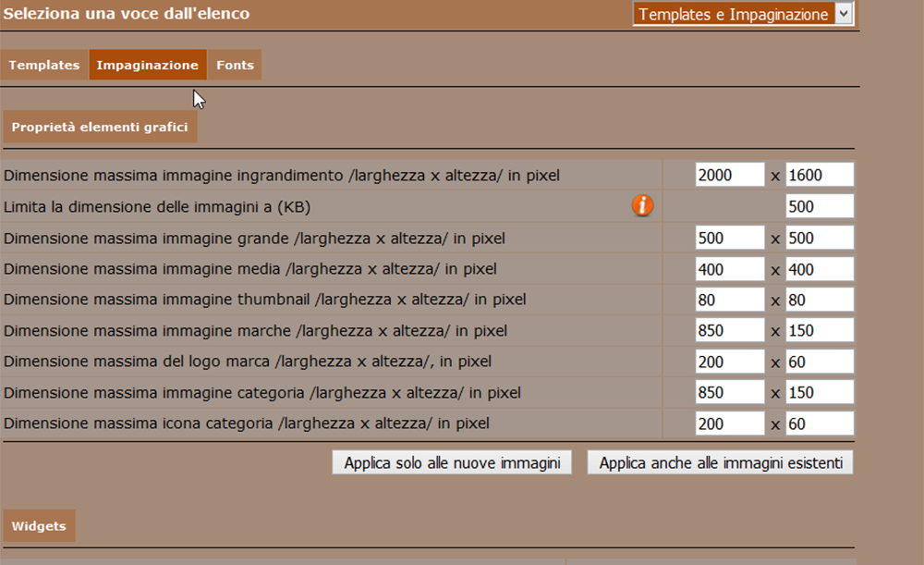Click 'Dimensione massima immagine thumbnail' label
Viewport: 924px width, 565px height.
click(264, 300)
